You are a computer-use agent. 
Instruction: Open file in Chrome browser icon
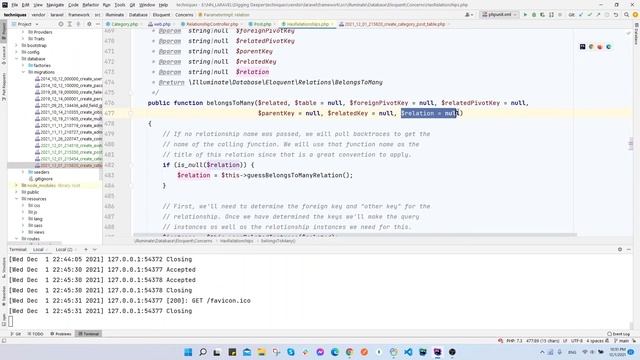click(591, 47)
